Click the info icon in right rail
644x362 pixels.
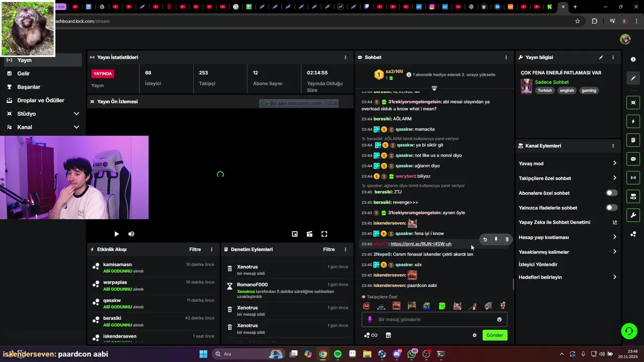(x=633, y=59)
